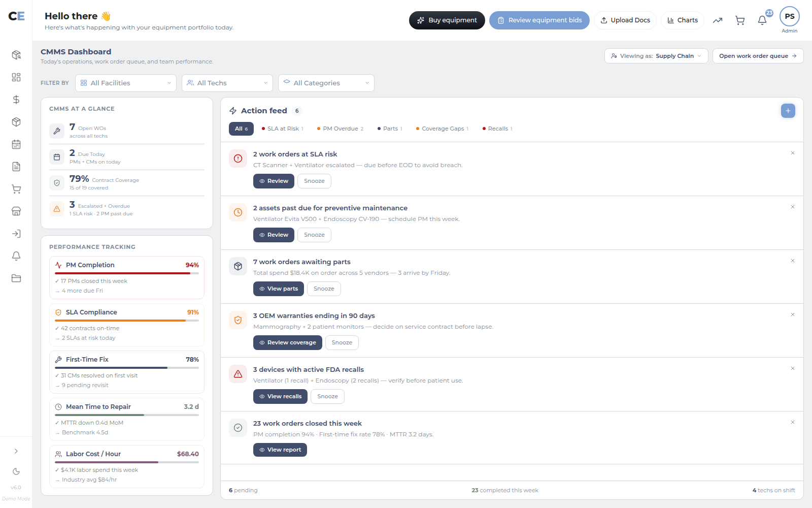Open the dashboard grid icon in sidebar
Viewport: 812px width, 508px height.
coord(16,77)
